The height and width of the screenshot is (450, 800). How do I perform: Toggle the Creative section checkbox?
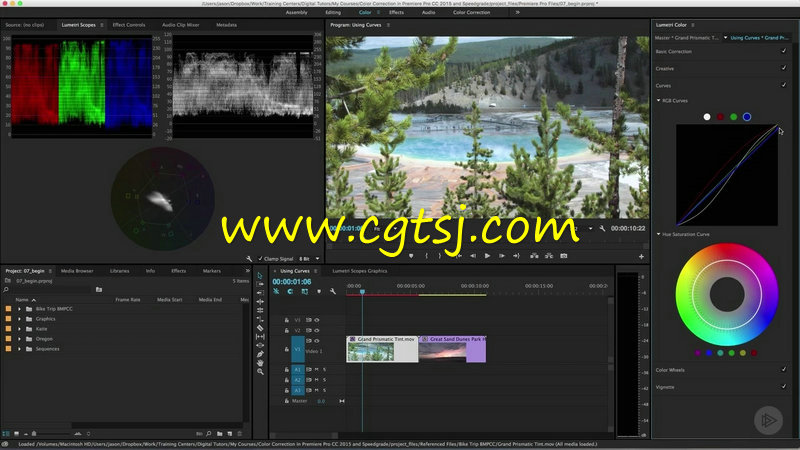(x=784, y=68)
